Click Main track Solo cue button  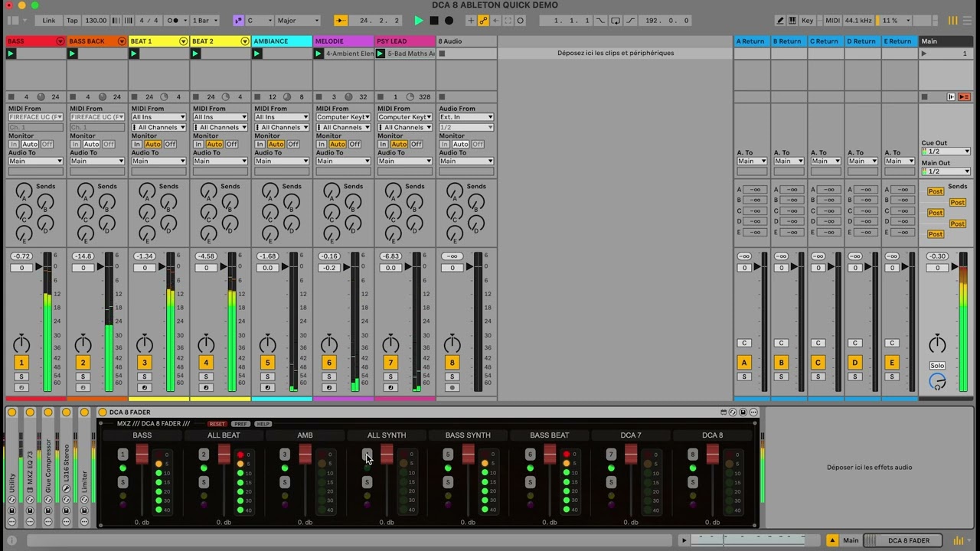point(937,366)
